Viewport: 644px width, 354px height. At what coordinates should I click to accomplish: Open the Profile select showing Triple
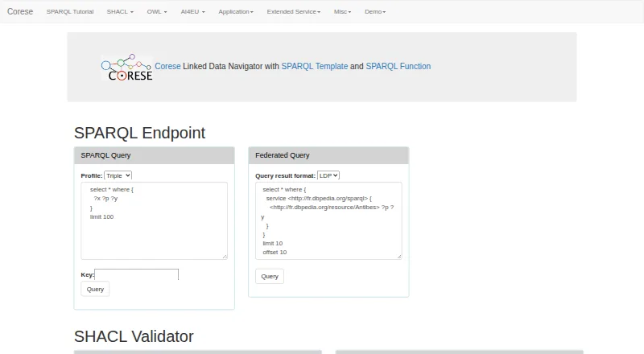click(x=118, y=175)
